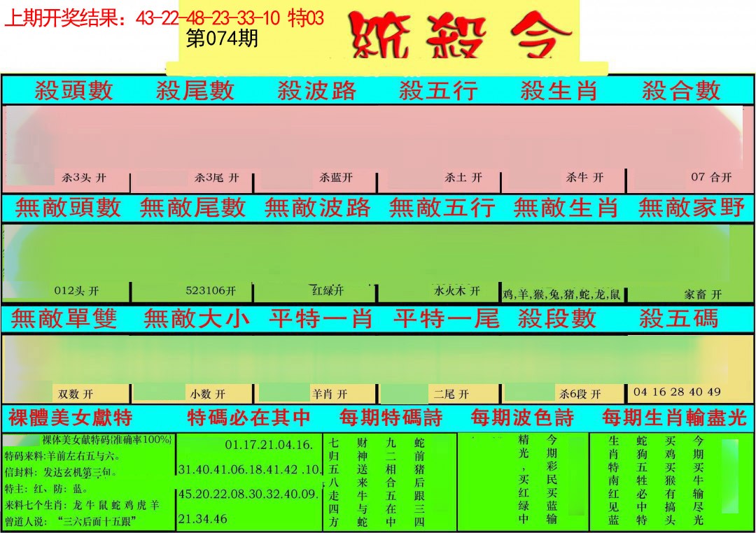Open the 殺頭數 column header
This screenshot has height=533, width=756.
point(73,90)
